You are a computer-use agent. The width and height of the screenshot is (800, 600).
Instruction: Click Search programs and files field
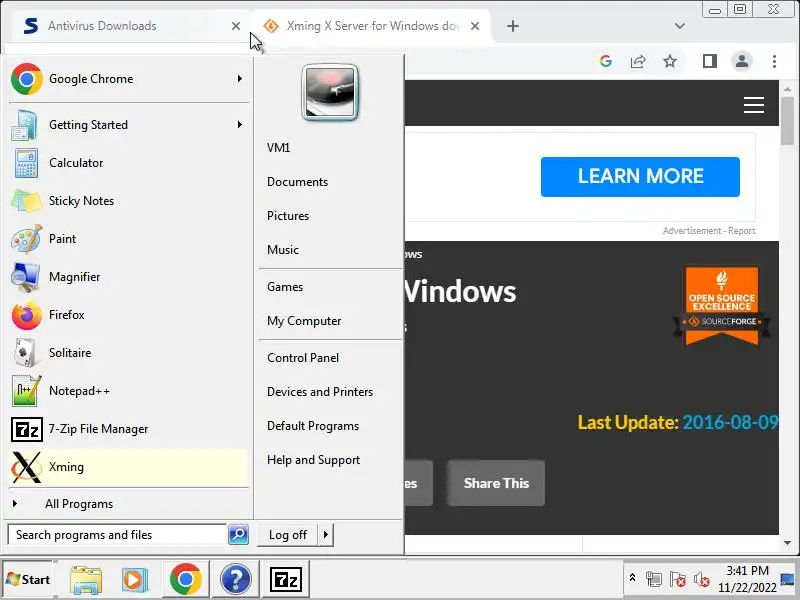117,535
